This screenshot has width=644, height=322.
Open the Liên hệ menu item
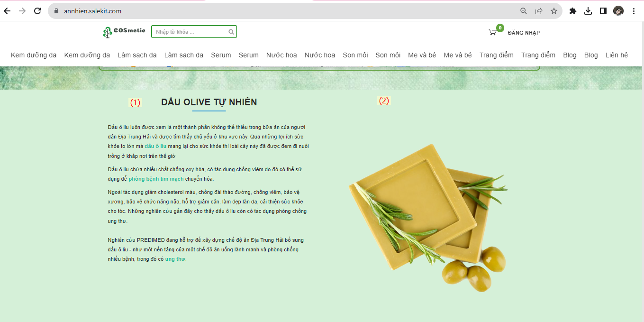point(617,55)
